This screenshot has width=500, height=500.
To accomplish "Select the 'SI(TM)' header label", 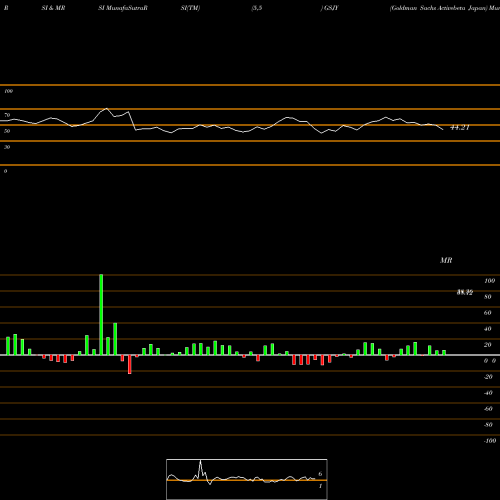I will 190,8.
